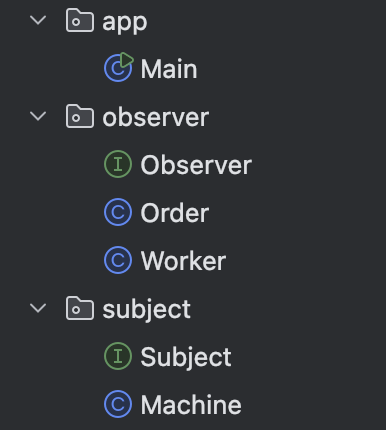Collapse the lowercase observer package chevron
386x430 pixels.
point(38,116)
